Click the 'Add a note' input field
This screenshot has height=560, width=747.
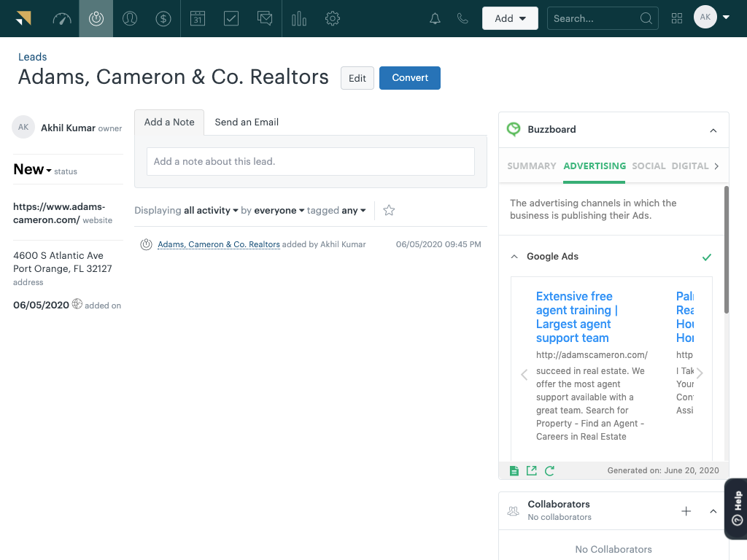pos(310,161)
